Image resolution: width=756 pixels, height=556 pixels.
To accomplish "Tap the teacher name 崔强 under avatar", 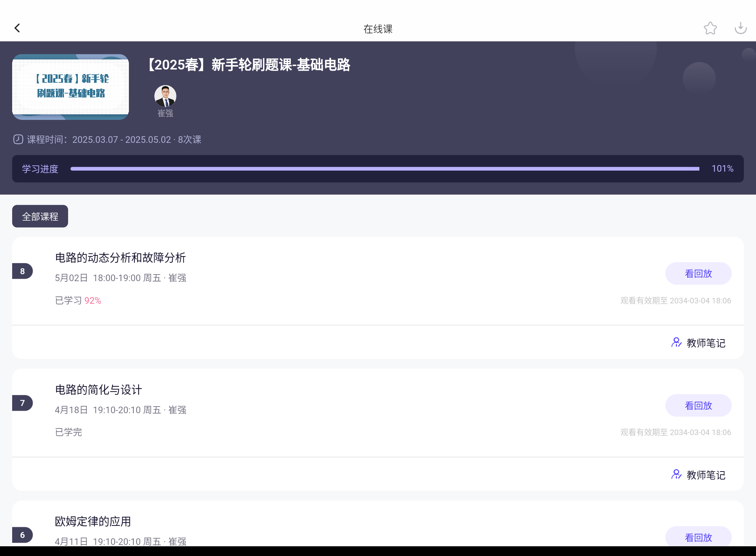I will click(x=165, y=113).
